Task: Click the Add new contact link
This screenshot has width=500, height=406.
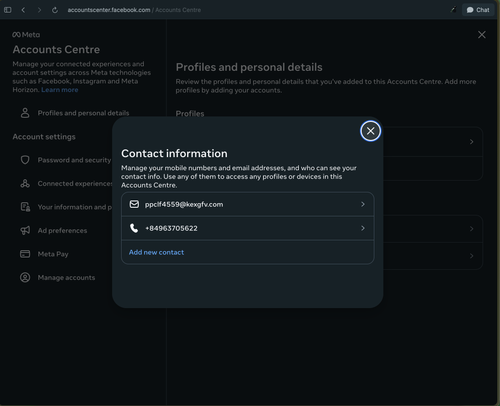Action: [x=156, y=252]
